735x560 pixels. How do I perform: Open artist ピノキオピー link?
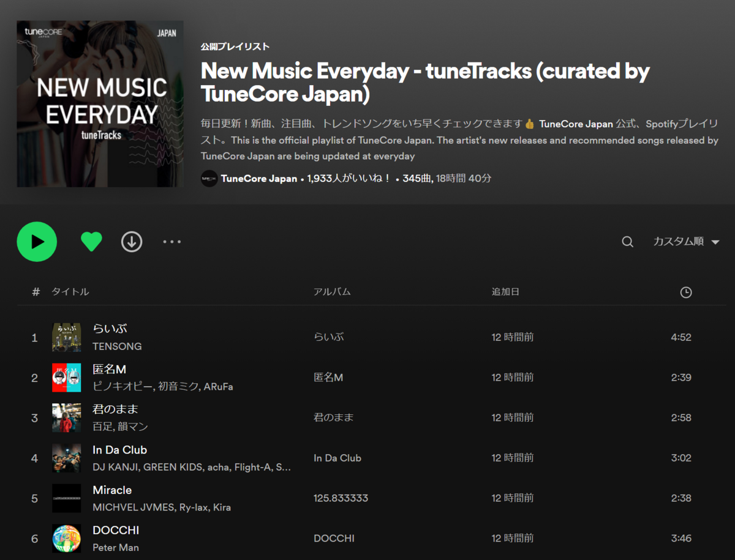point(121,387)
